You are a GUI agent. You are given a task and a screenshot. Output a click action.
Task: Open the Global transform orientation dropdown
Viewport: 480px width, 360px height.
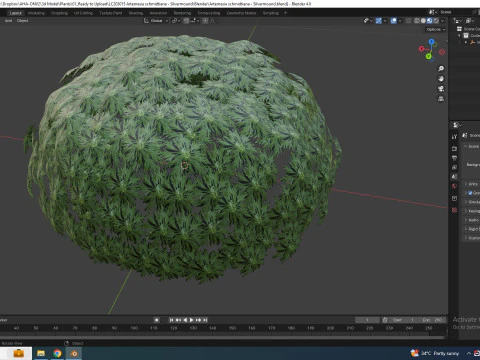[x=156, y=21]
